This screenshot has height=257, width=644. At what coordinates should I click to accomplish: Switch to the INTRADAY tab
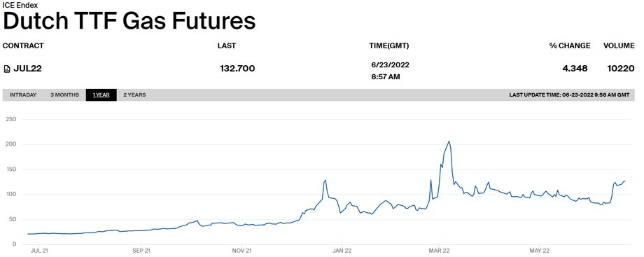coord(23,95)
